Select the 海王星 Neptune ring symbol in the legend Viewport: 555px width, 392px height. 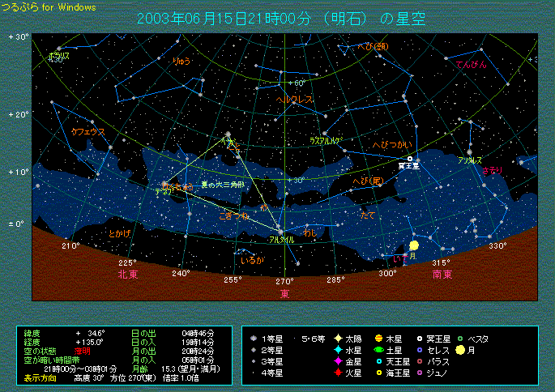[x=379, y=373]
